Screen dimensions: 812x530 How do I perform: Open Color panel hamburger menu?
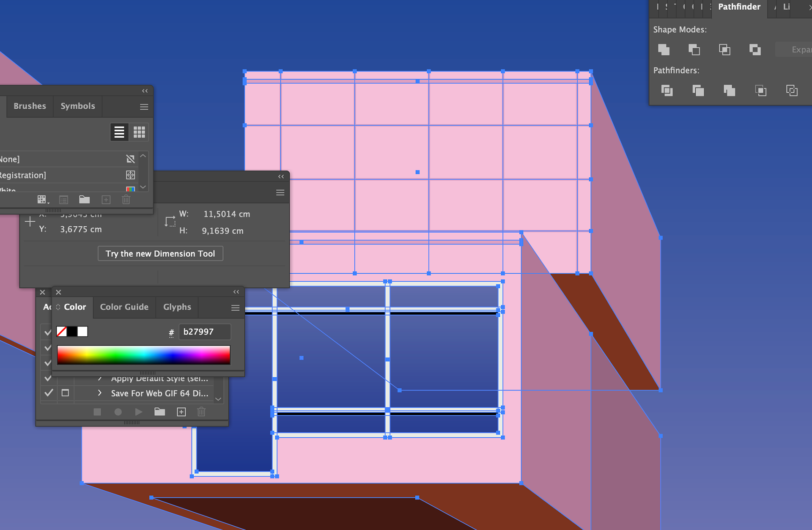tap(235, 308)
